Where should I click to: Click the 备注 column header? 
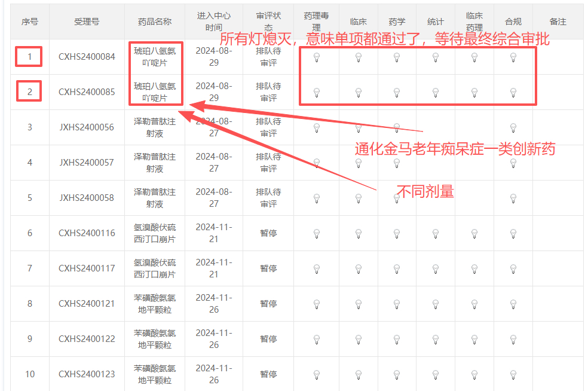(558, 22)
